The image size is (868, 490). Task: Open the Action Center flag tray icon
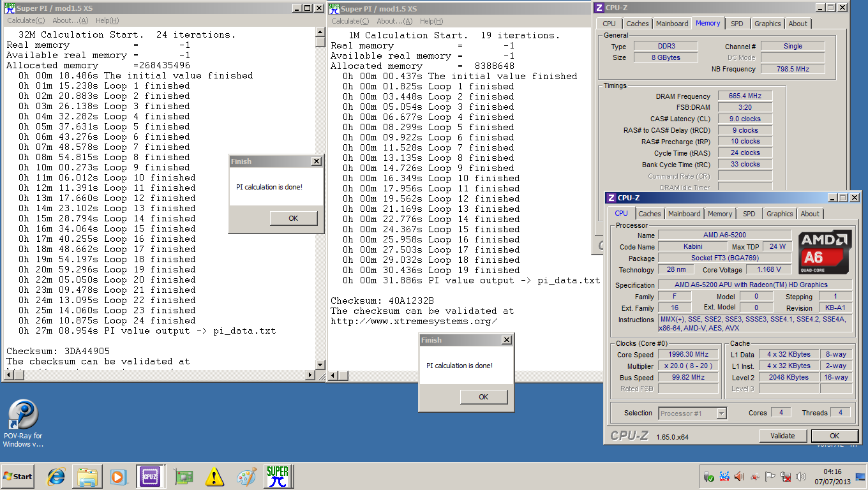[770, 477]
